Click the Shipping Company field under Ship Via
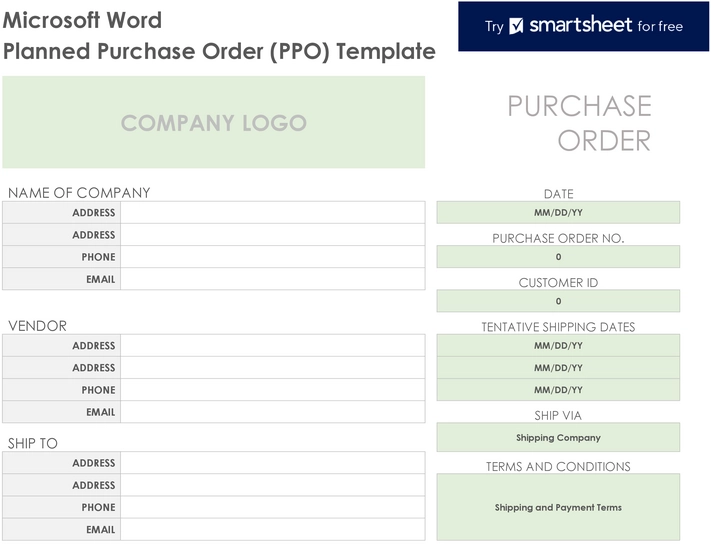Viewport: 711px width, 544px height. tap(558, 438)
